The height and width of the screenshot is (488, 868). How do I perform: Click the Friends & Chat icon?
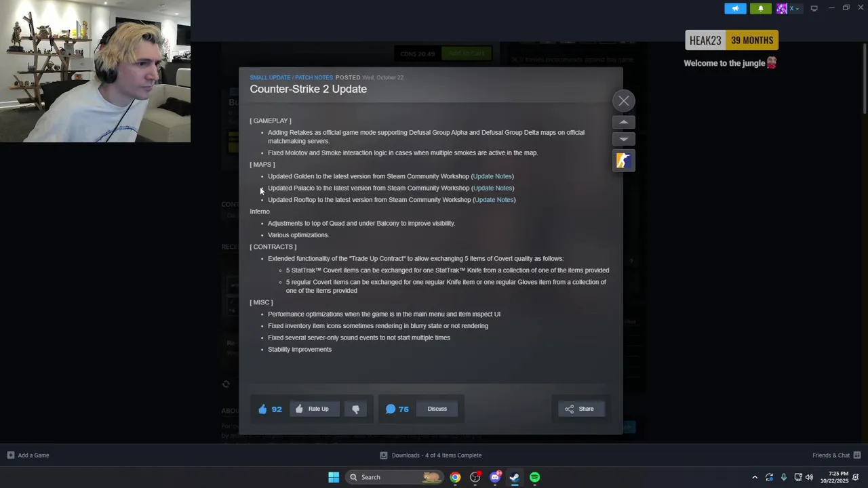857,455
